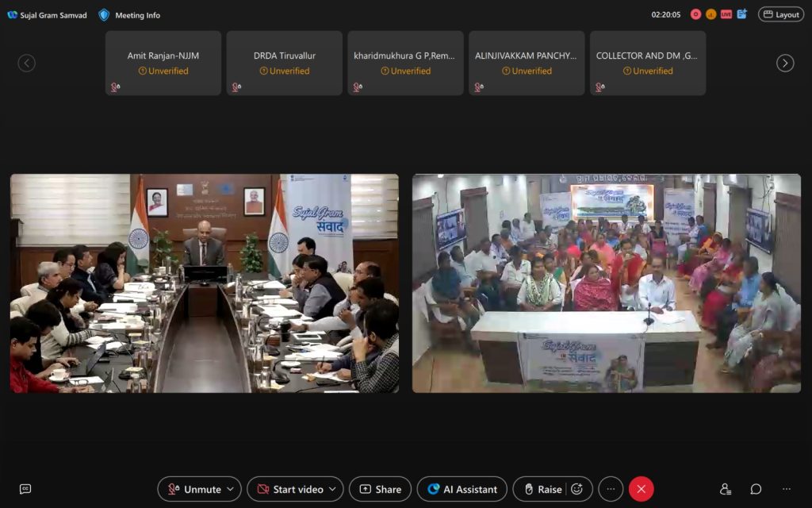Raise your hand
Image resolution: width=812 pixels, height=508 pixels.
click(541, 489)
